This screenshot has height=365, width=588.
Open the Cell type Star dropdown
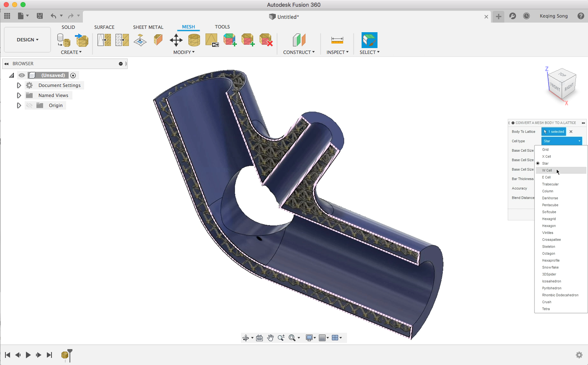pos(562,141)
